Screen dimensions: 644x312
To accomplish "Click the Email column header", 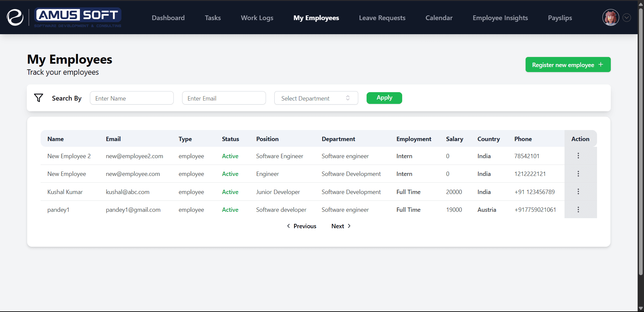I will coord(113,139).
